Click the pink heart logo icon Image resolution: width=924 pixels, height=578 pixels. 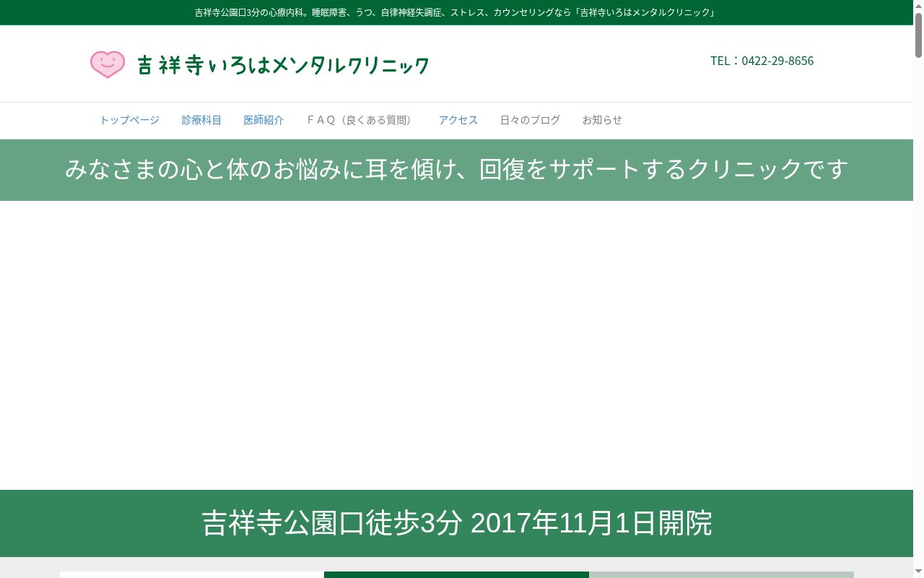point(108,64)
